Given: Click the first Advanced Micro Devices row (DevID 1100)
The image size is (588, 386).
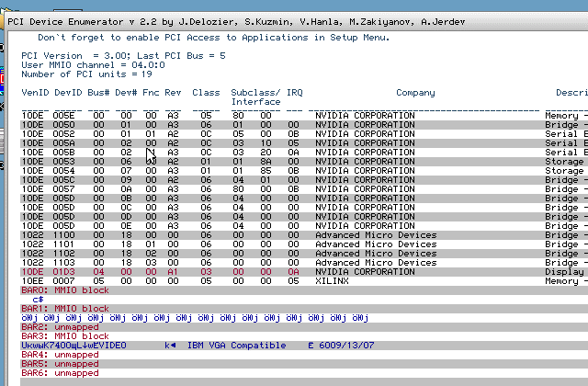Looking at the screenshot, I should pos(294,235).
